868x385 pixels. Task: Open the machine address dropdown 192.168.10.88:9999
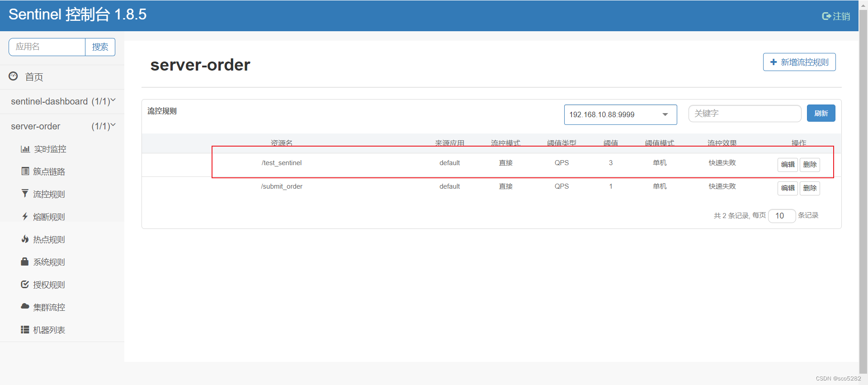coord(620,114)
